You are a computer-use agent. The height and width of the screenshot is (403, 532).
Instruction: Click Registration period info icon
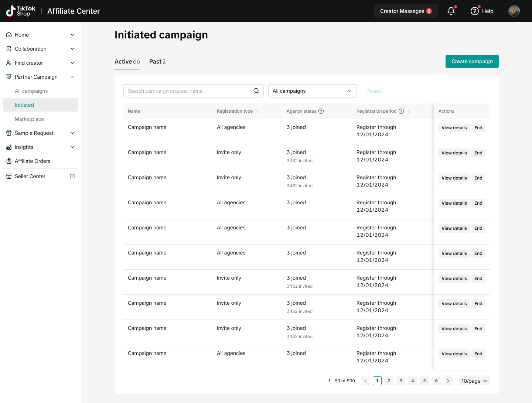click(401, 111)
